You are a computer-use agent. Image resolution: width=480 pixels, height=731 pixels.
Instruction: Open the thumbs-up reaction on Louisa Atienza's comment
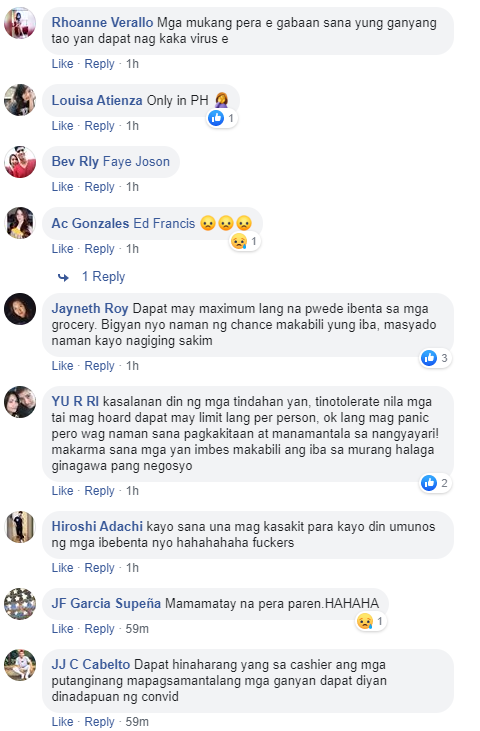[x=222, y=118]
